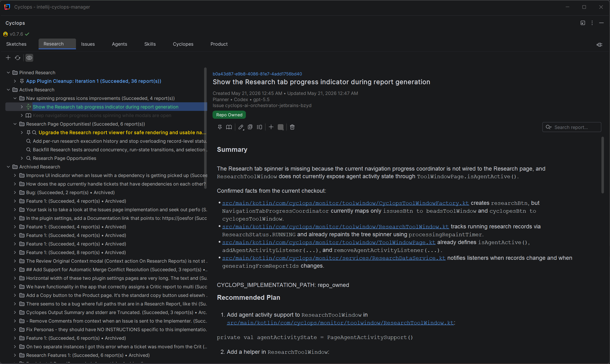Screen dimensions: 610x364
Task: Click the Cyclops version status face icon
Action: [x=5, y=34]
